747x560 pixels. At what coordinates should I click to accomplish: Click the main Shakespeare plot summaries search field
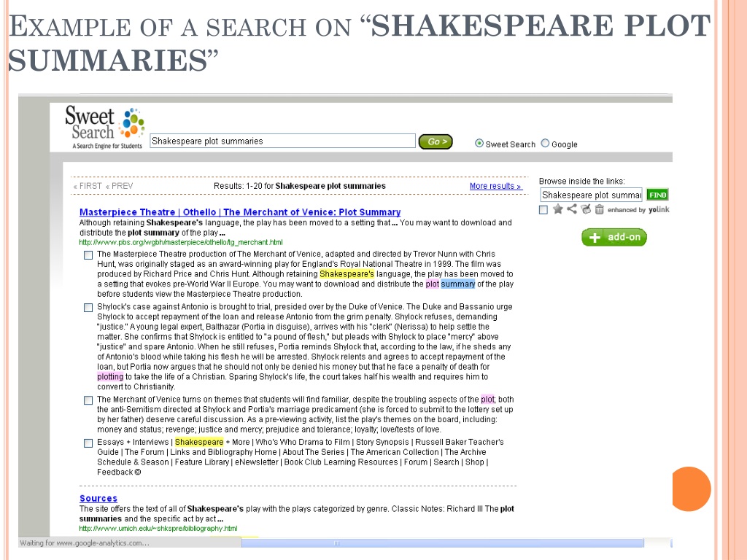click(x=282, y=141)
